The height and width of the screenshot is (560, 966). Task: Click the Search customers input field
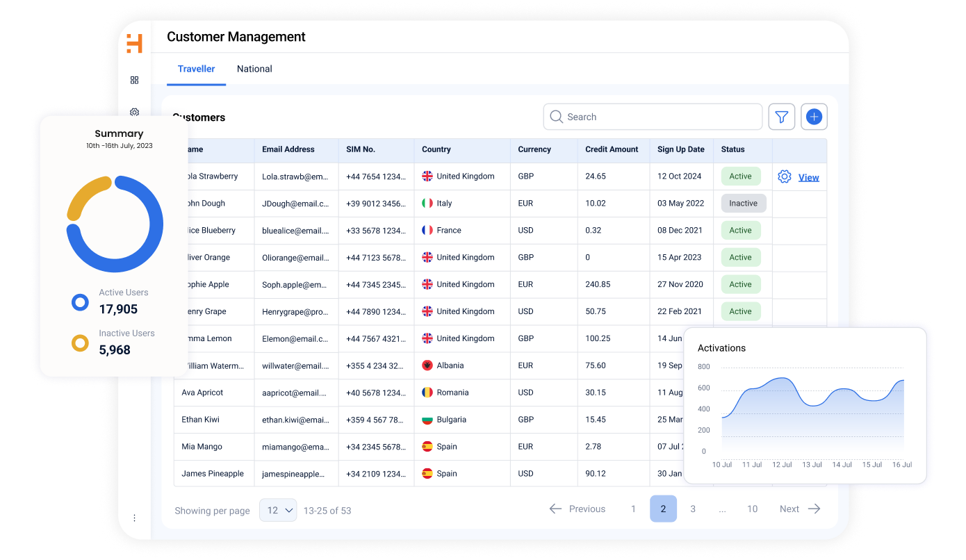pyautogui.click(x=652, y=117)
